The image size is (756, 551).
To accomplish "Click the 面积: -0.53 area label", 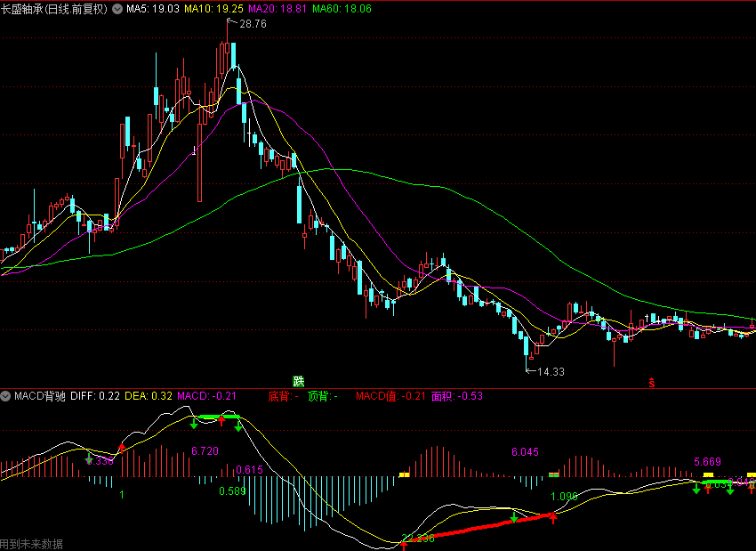I will 456,396.
